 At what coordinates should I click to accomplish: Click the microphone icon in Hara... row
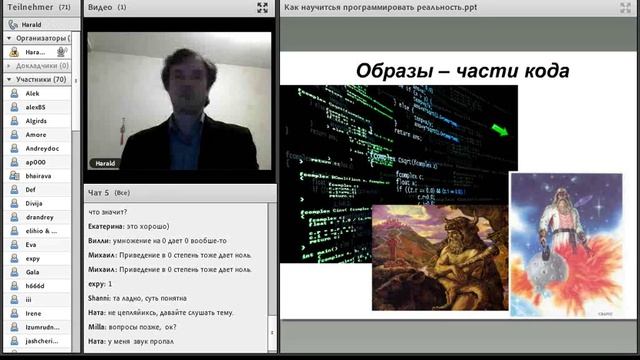[x=62, y=52]
